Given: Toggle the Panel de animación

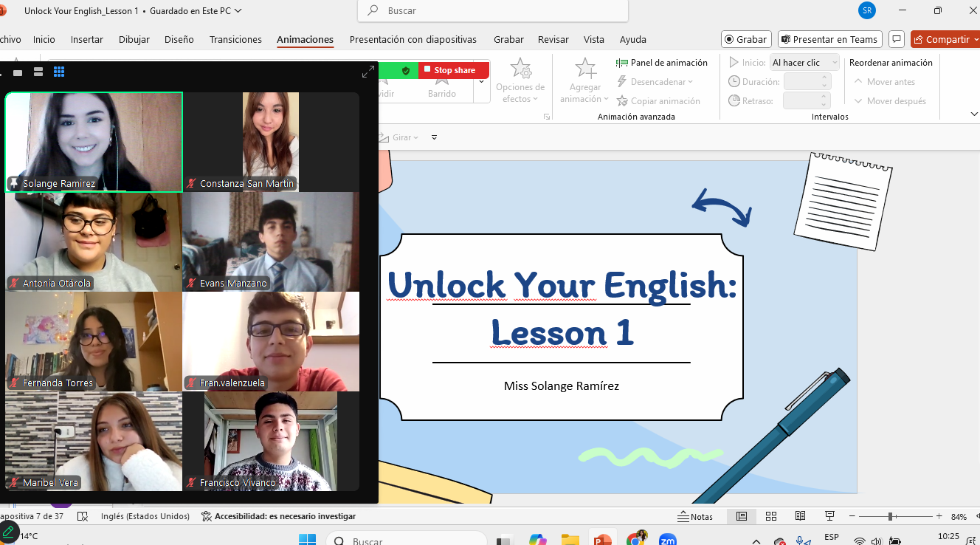Looking at the screenshot, I should tap(662, 63).
